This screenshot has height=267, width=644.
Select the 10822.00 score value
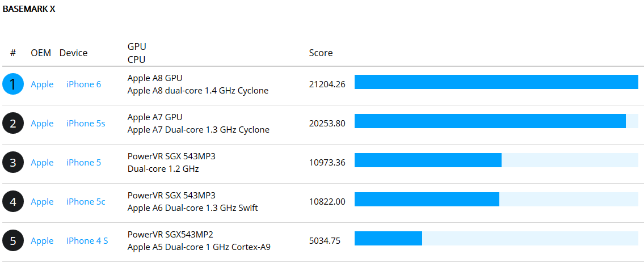[327, 201]
